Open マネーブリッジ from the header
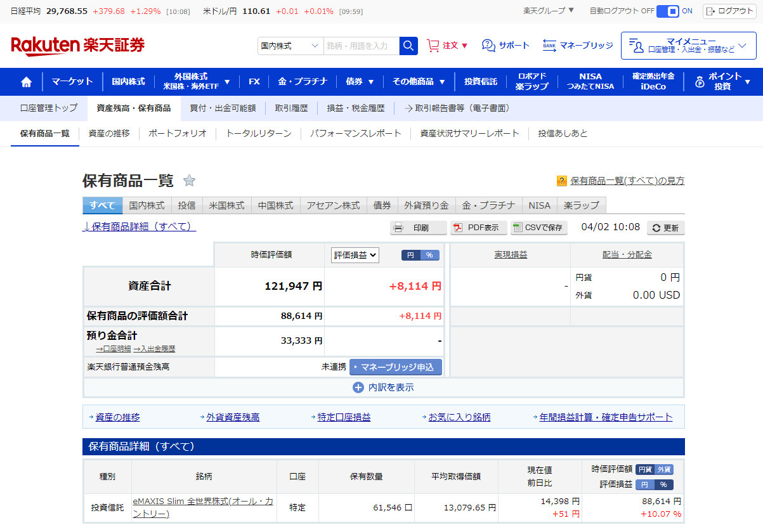The height and width of the screenshot is (532, 763). (578, 46)
